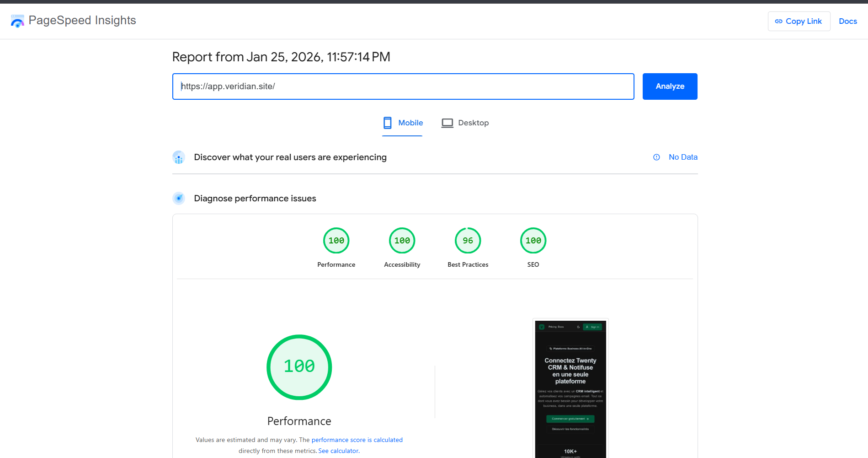Focus the URL input field
Viewport: 868px width, 458px height.
(403, 86)
